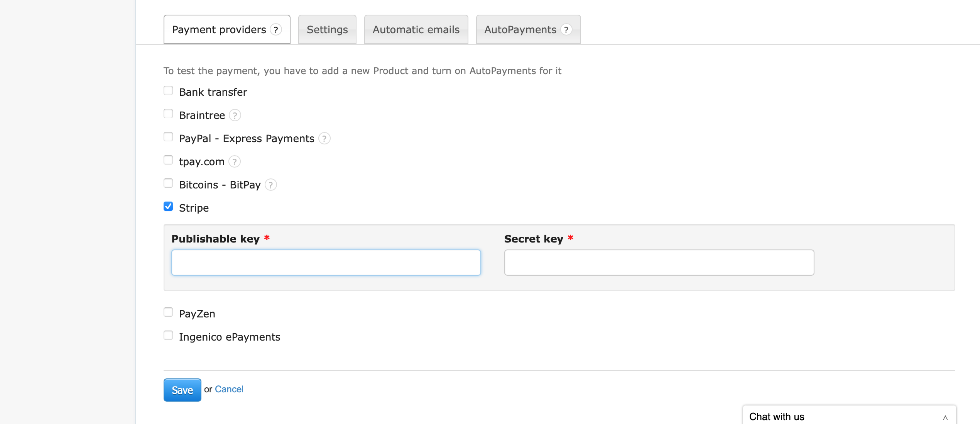This screenshot has width=980, height=424.
Task: Cancel the current changes
Action: (229, 389)
